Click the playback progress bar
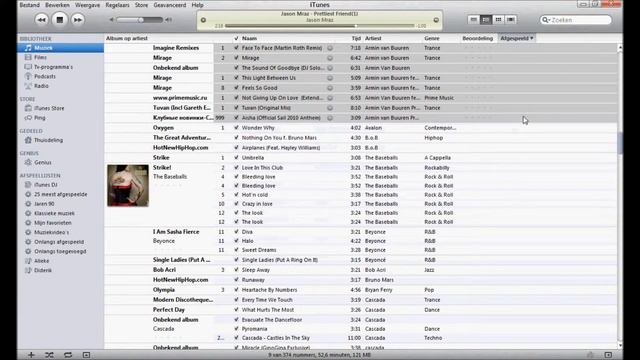640x360 pixels. pos(320,26)
